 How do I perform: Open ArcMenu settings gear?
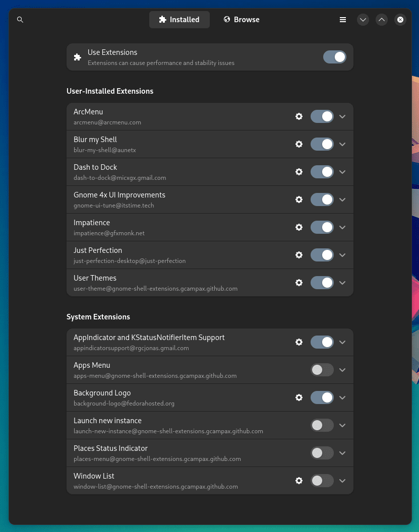point(299,116)
